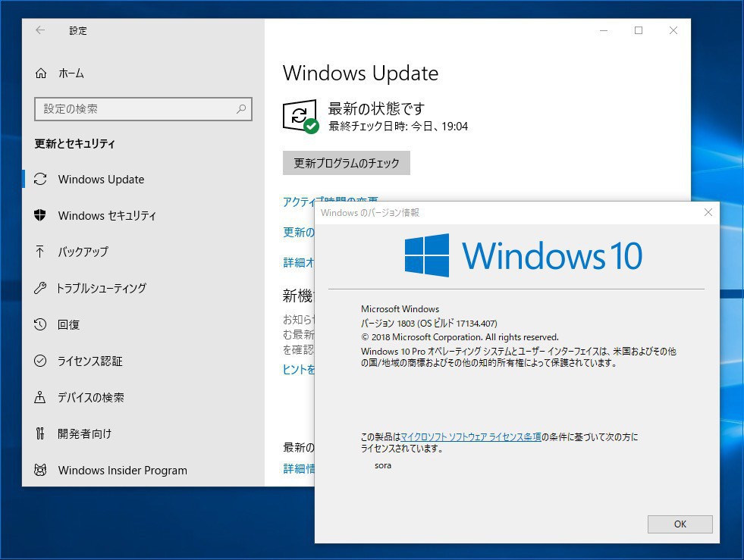Click the ヒントを link in Settings
The width and height of the screenshot is (744, 560).
pyautogui.click(x=299, y=369)
